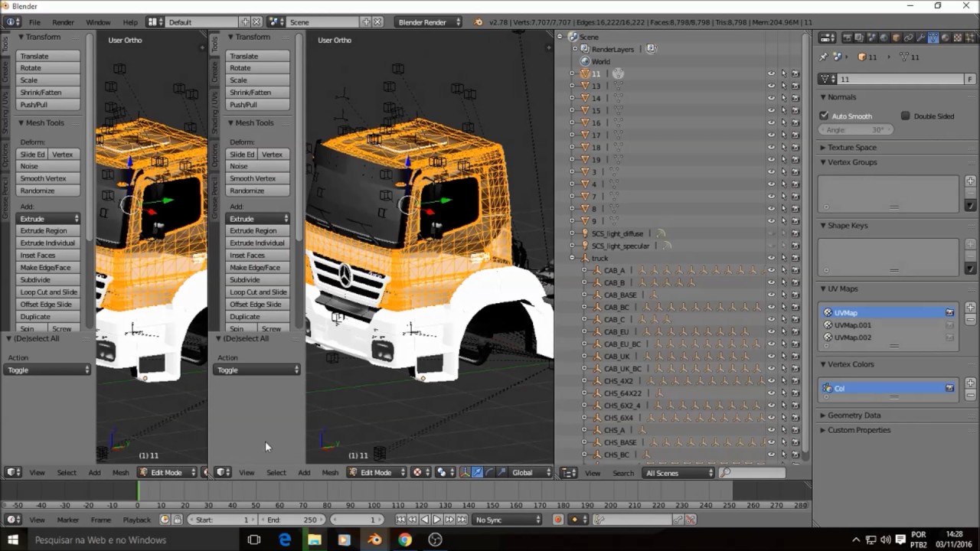Open the Object properties tab (orange cube)
The height and width of the screenshot is (551, 980).
[x=896, y=37]
